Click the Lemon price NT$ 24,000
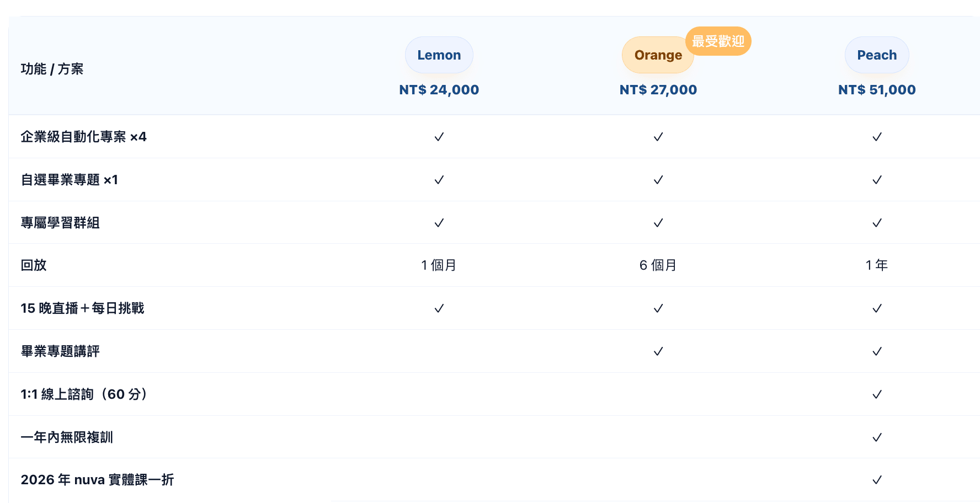Viewport: 980px width, 503px height. click(439, 90)
